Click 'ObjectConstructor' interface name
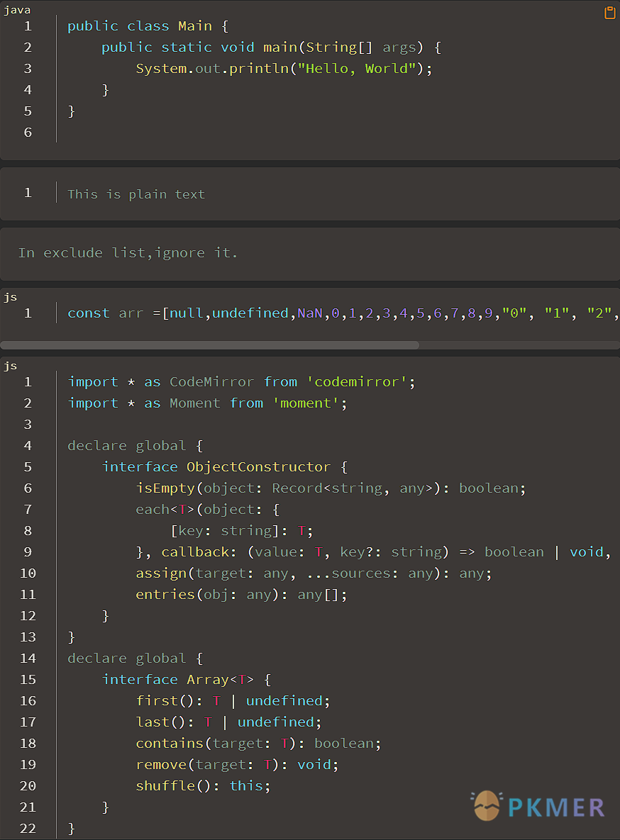 click(x=258, y=467)
